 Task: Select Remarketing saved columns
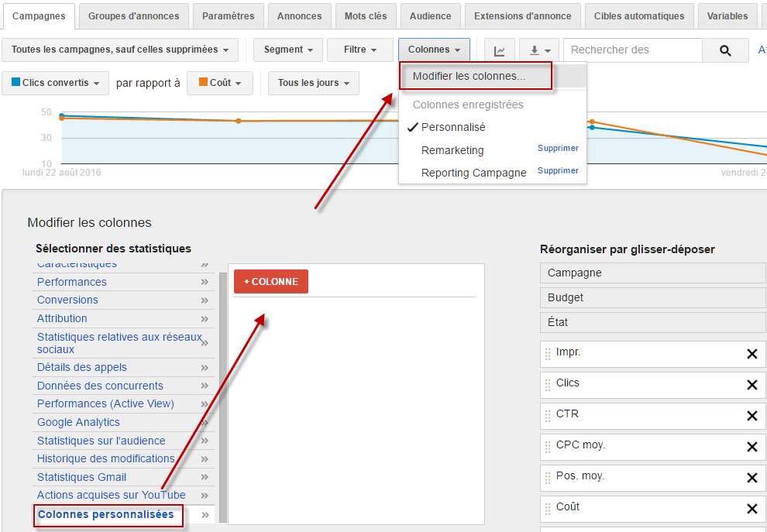tap(452, 150)
